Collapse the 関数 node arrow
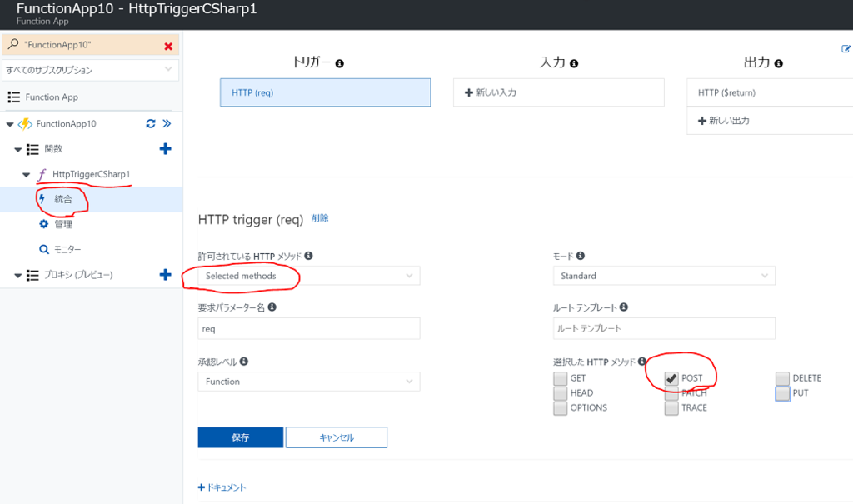853x504 pixels. tap(18, 149)
